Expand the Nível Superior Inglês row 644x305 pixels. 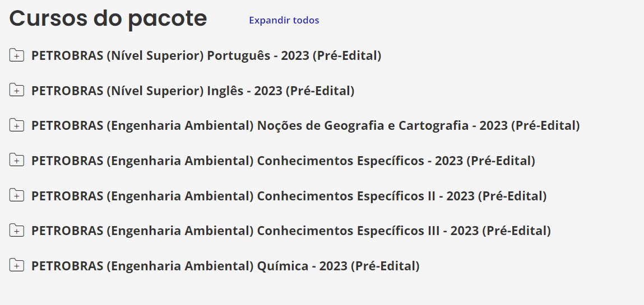17,90
